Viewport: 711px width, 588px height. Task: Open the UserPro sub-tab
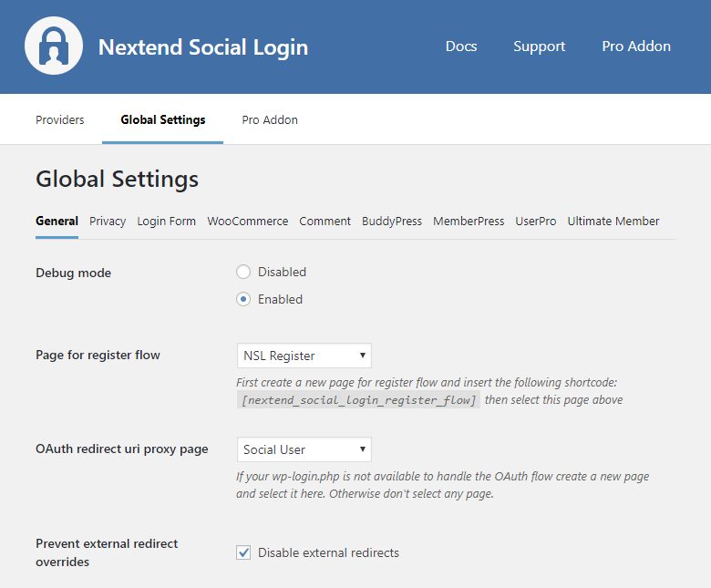coord(535,222)
